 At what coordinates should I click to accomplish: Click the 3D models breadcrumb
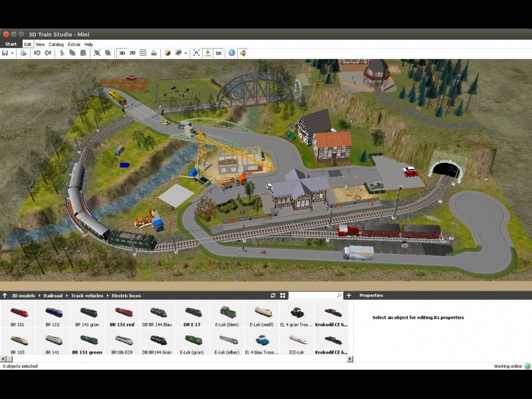[23, 295]
